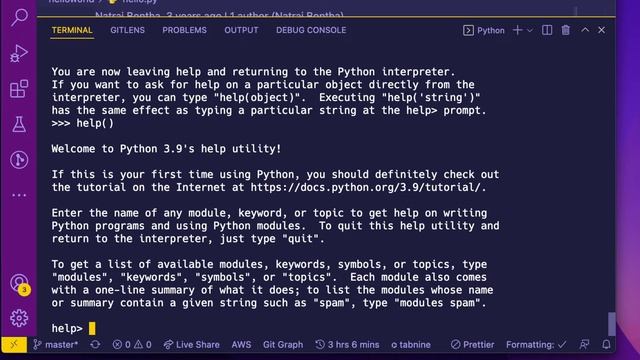
Task: Show errors and warnings count
Action: (x=132, y=345)
